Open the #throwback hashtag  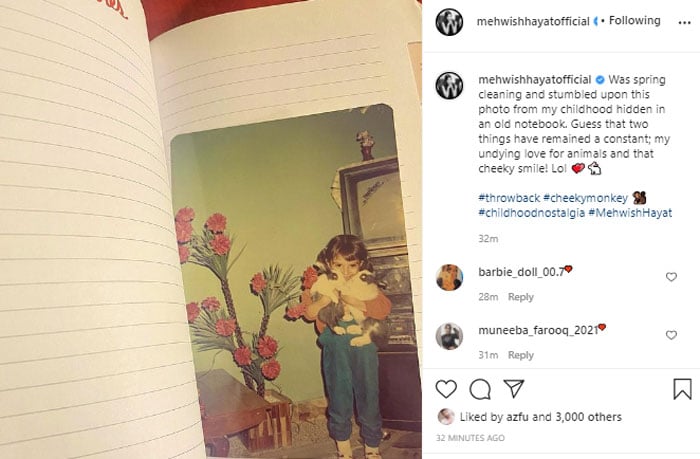click(x=509, y=198)
